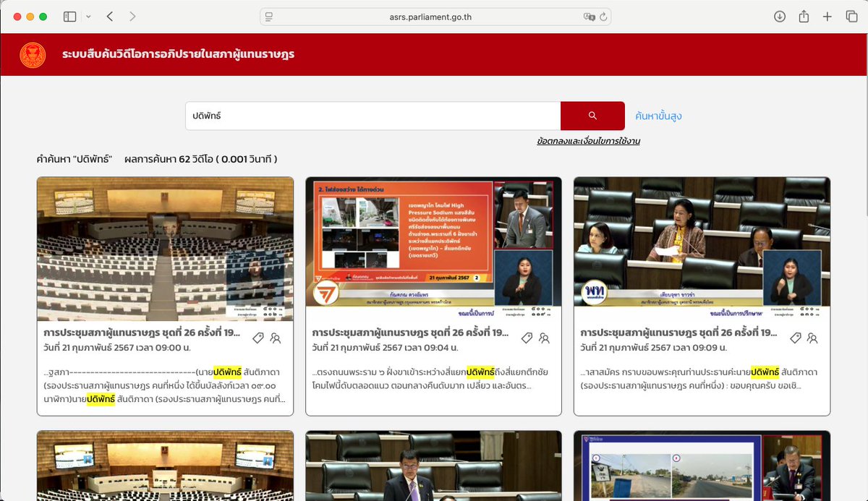The width and height of the screenshot is (868, 501).
Task: Open a new tab with plus icon
Action: point(827,17)
